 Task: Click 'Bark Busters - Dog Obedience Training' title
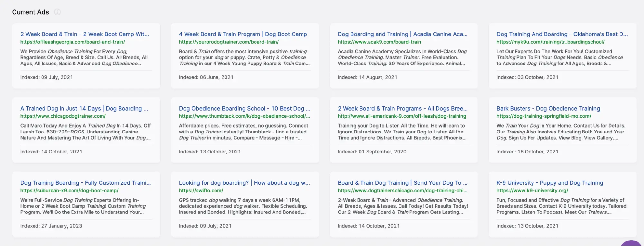(548, 109)
